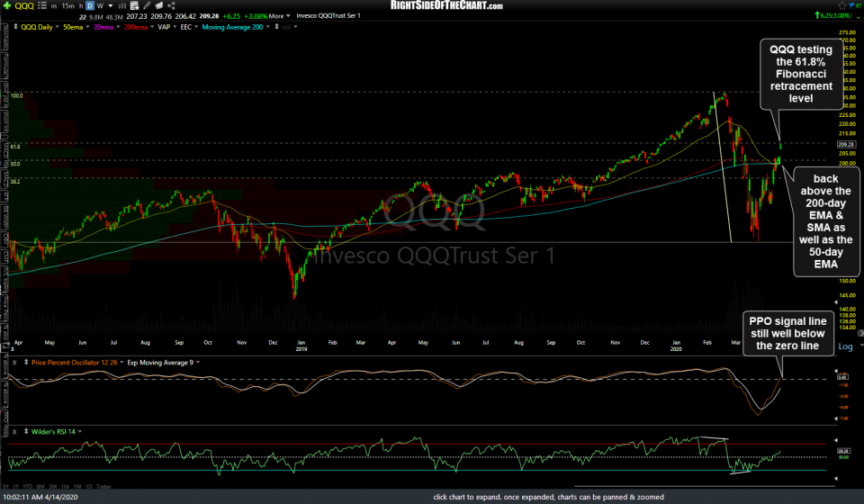Open the chart type bars icon
This screenshot has height=504, width=864.
tap(121, 5)
